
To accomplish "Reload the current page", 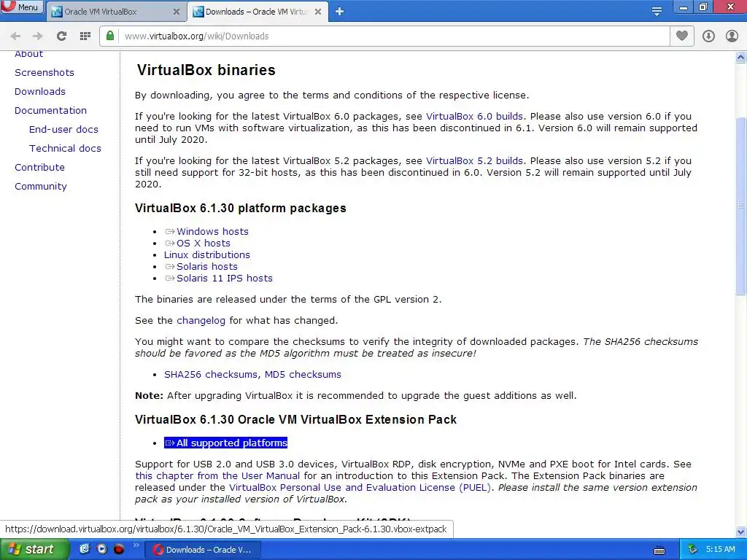I will [61, 36].
